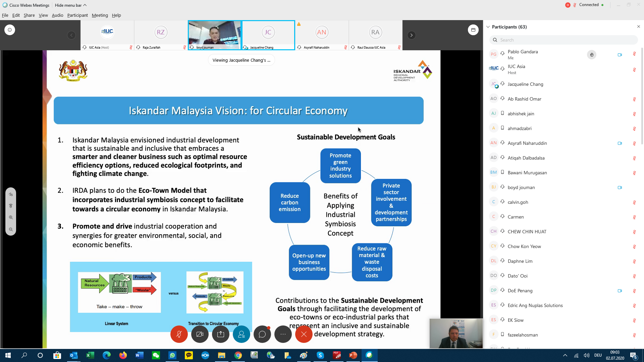Viewport: 644px width, 362px height.
Task: Start video with the camera button
Action: (x=200, y=334)
